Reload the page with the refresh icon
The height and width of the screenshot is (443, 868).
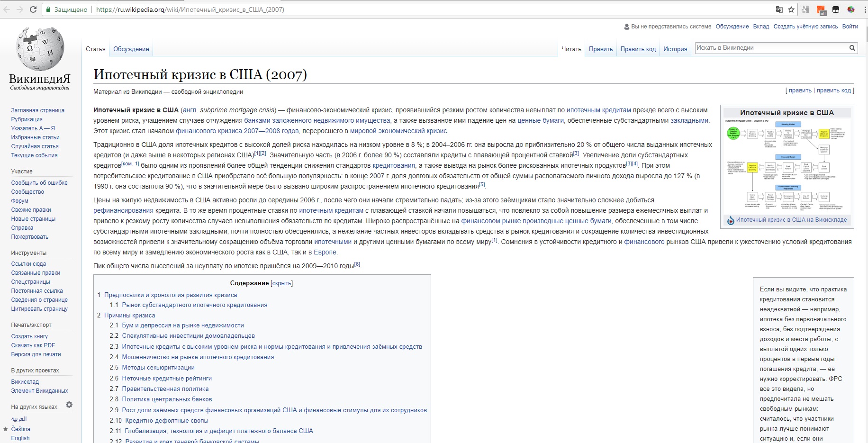point(33,9)
